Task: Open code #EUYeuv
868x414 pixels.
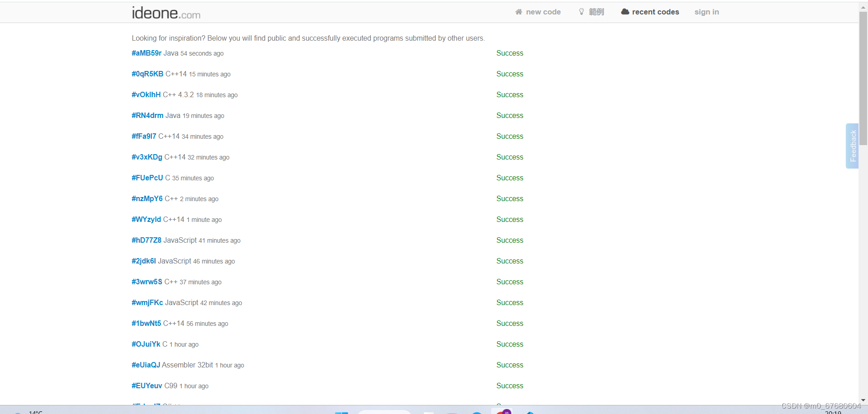Action: click(x=147, y=386)
